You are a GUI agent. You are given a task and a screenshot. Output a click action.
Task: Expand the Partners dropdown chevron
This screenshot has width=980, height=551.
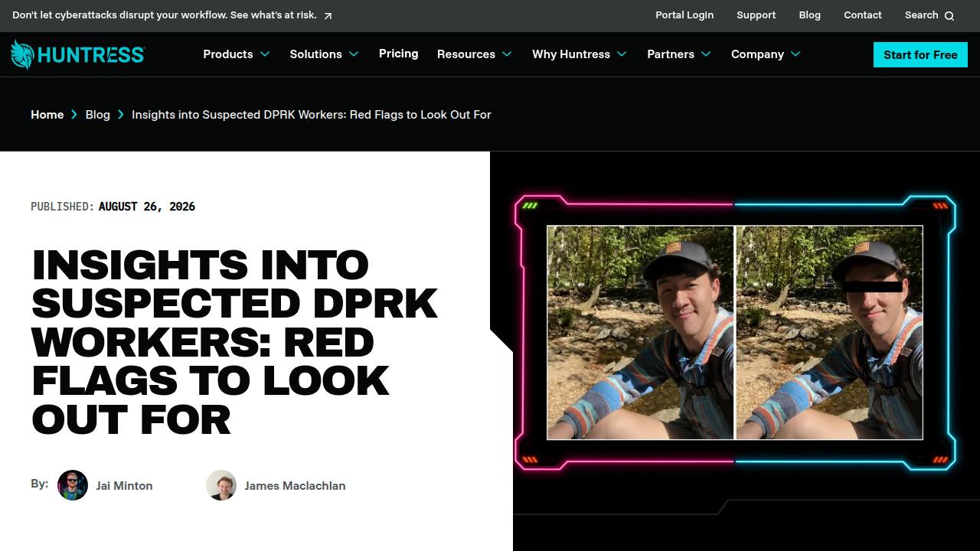pyautogui.click(x=706, y=54)
